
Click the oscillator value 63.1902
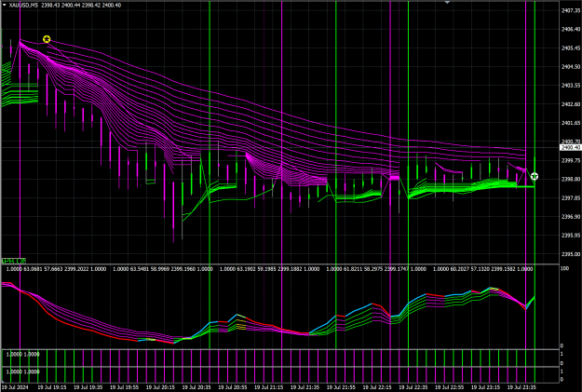[247, 269]
